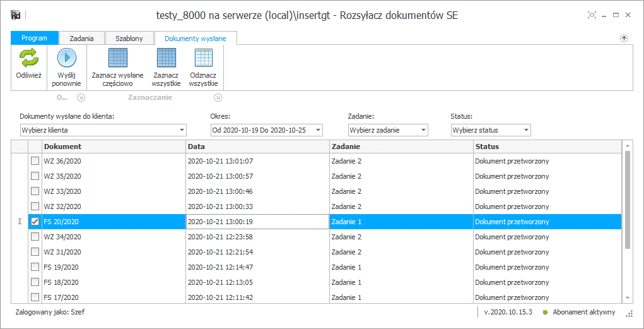Click the window resize grip in status bar
Image resolution: width=644 pixels, height=329 pixels.
click(628, 314)
